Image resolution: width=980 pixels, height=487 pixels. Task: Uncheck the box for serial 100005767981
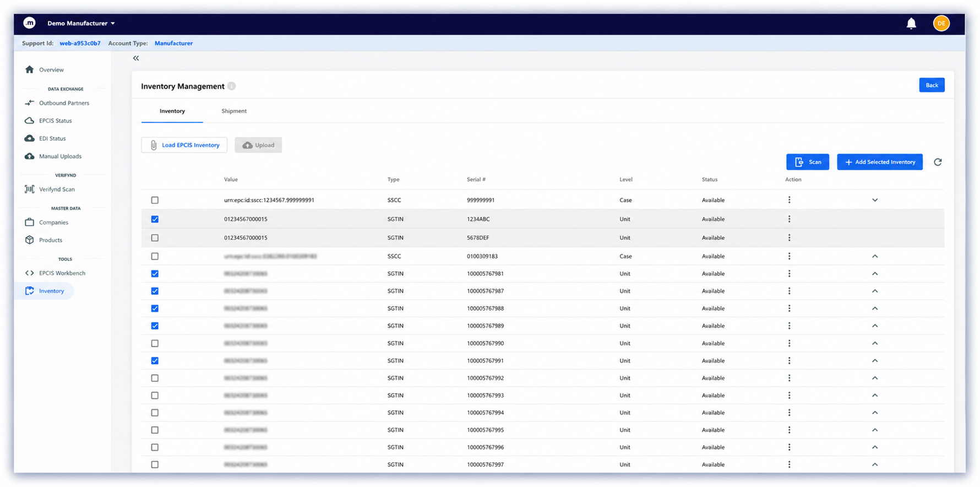155,274
